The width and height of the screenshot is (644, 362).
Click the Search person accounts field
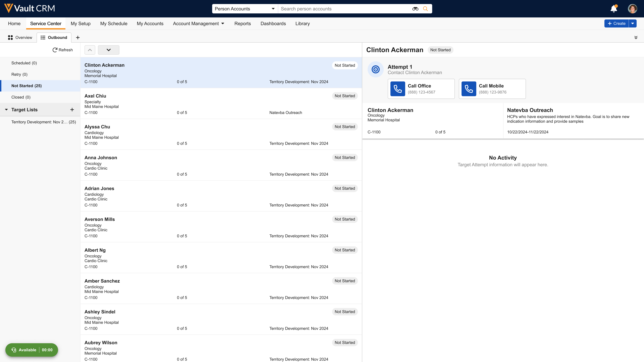tap(345, 9)
